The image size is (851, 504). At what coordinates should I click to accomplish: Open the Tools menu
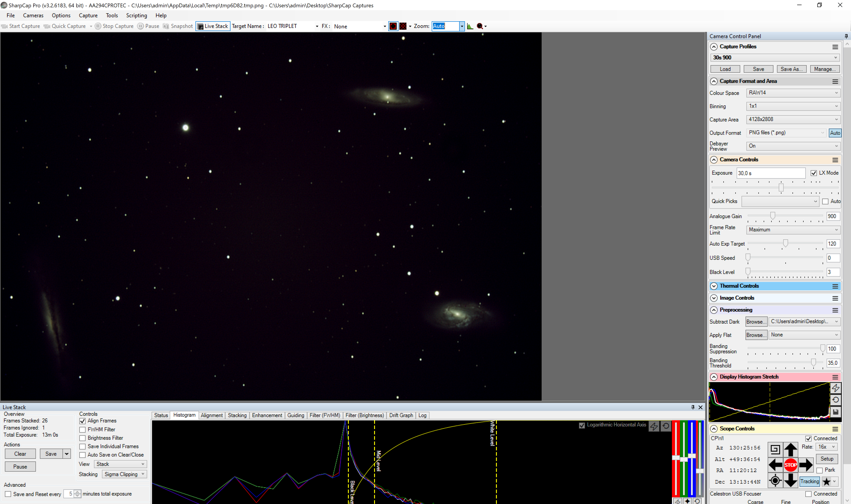112,15
